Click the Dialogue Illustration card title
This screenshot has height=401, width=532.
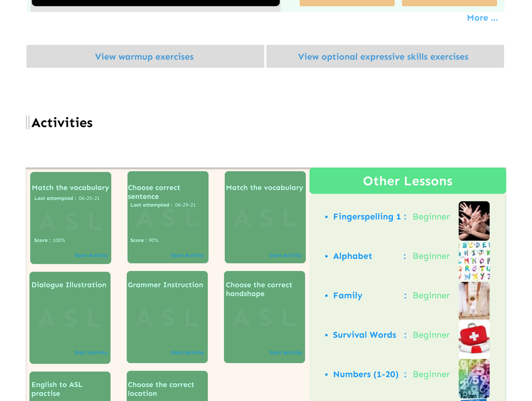click(69, 285)
